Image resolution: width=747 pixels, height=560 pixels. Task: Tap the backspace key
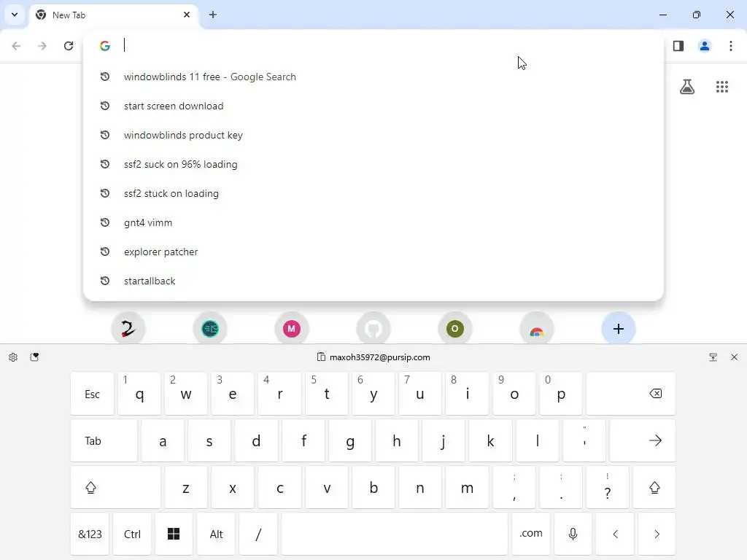[631, 394]
